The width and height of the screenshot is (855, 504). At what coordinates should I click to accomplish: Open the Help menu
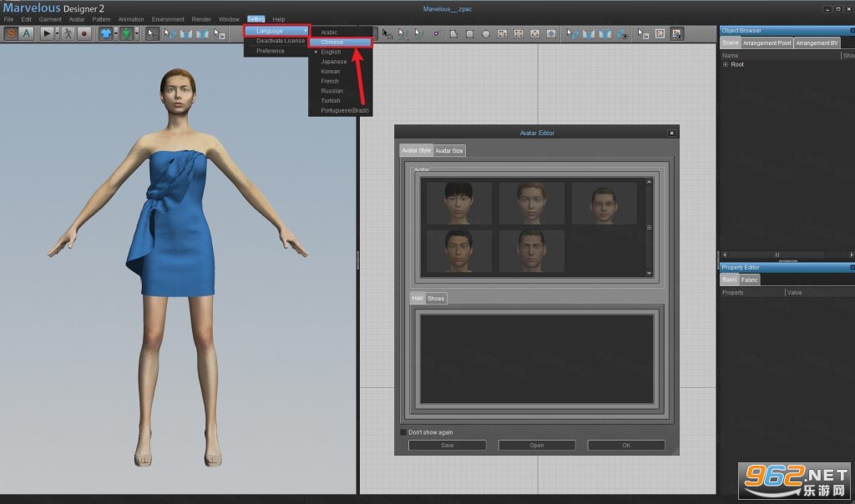coord(279,19)
